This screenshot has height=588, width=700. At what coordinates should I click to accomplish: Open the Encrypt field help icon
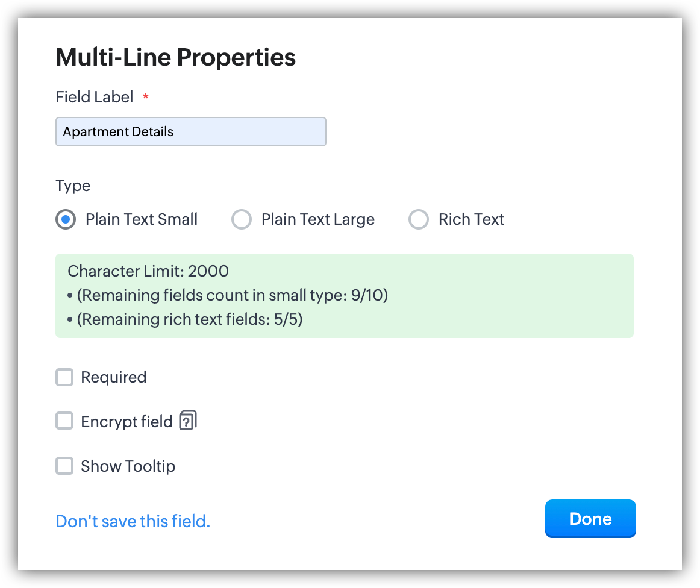tap(188, 420)
